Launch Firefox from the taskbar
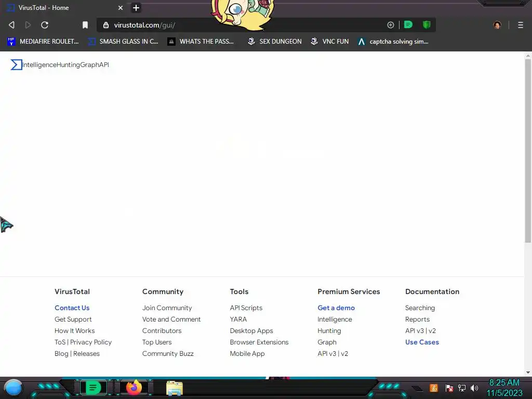The image size is (532, 399). pos(134,388)
